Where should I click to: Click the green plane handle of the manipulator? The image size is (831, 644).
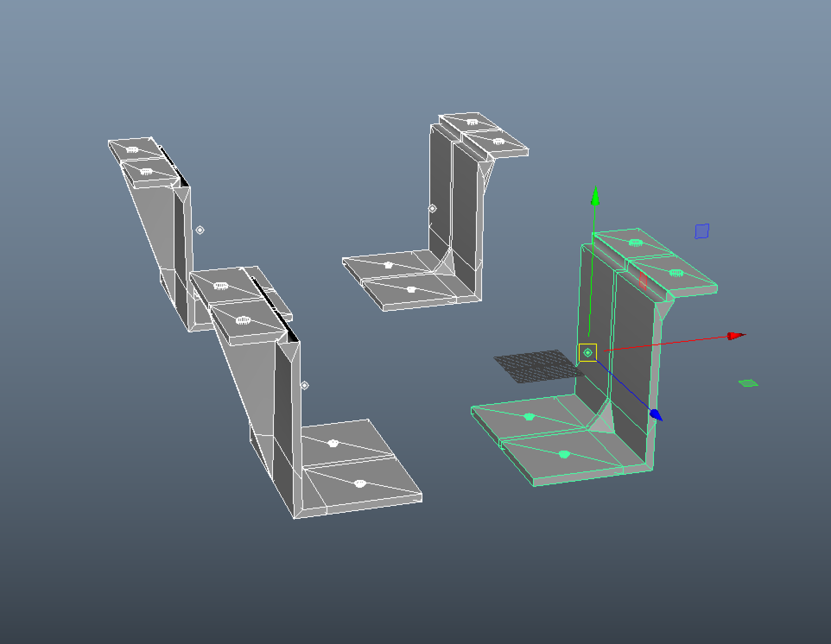[x=748, y=383]
